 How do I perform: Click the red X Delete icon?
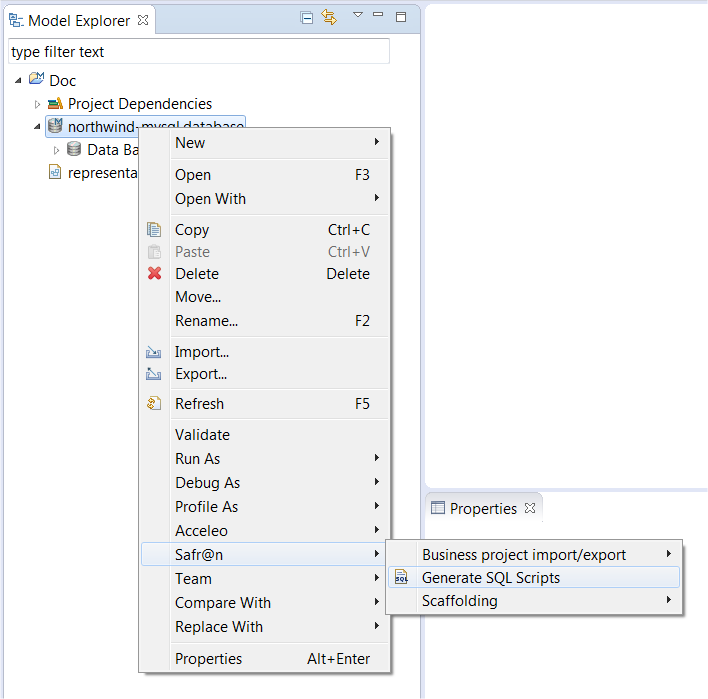(x=154, y=273)
